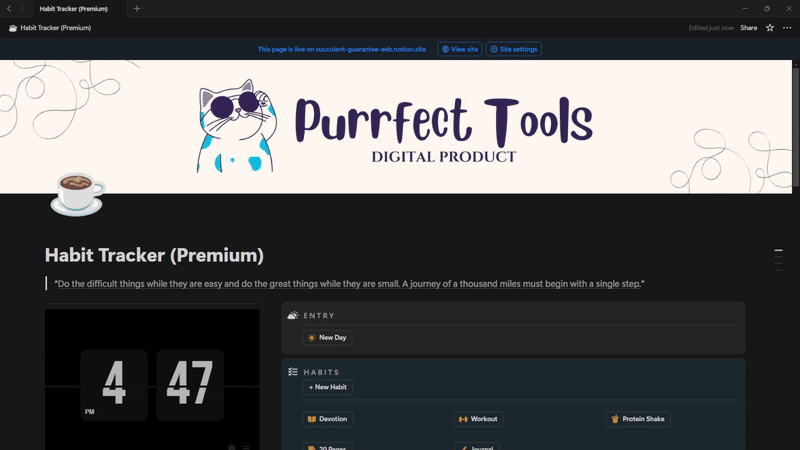The image size is (800, 450).
Task: Open the table of contents indicator
Action: (x=779, y=260)
